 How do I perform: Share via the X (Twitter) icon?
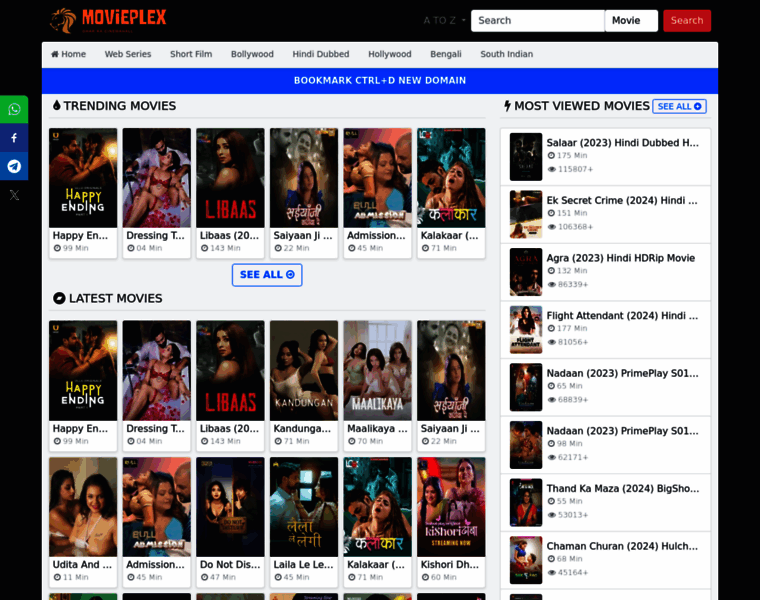14,195
